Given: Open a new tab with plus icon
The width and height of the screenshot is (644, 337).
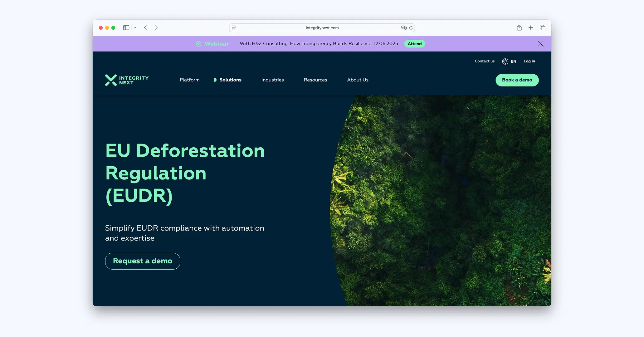Looking at the screenshot, I should [x=530, y=28].
